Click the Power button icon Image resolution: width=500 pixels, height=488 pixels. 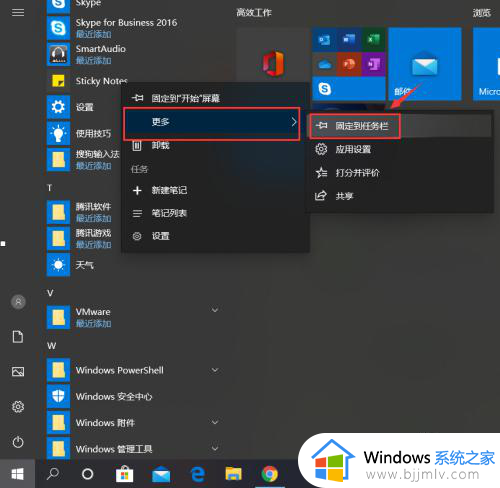coord(18,442)
